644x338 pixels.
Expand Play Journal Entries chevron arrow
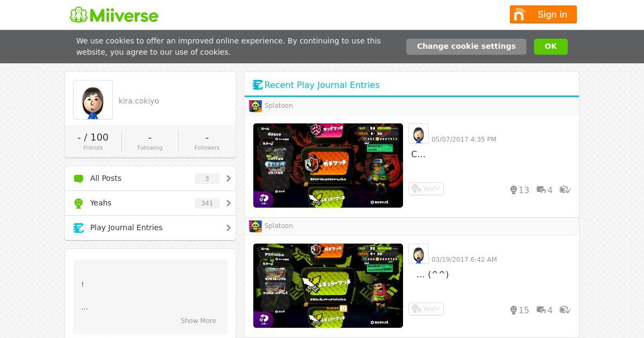[x=229, y=228]
